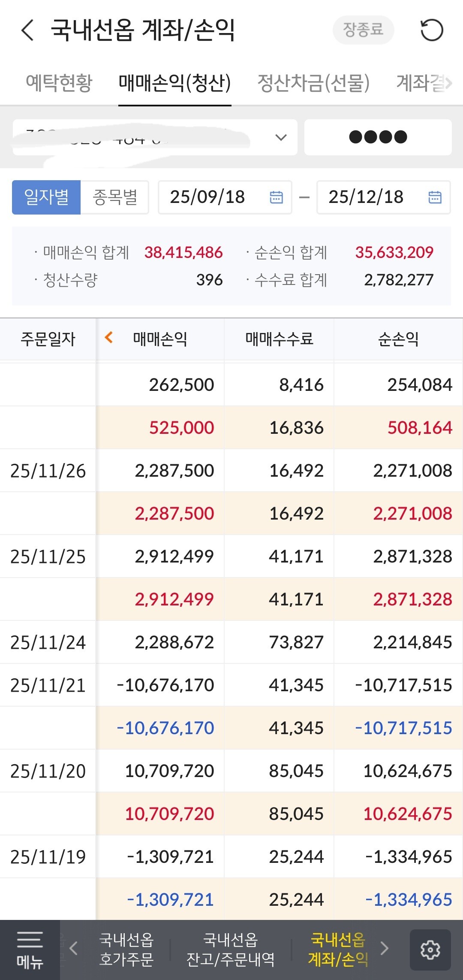
Task: Tap the back arrow icon
Action: pyautogui.click(x=27, y=30)
